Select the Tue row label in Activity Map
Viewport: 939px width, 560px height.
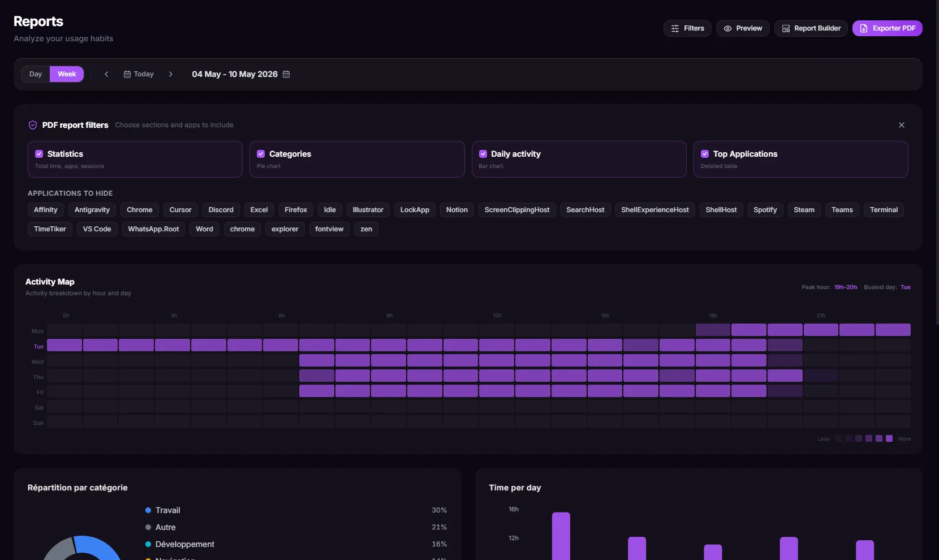pyautogui.click(x=38, y=347)
